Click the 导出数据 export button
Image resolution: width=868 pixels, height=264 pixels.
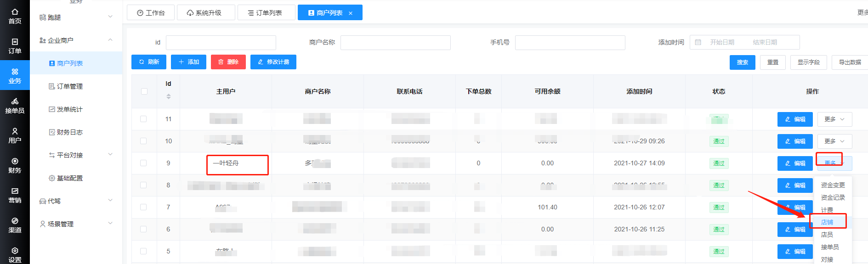[850, 62]
